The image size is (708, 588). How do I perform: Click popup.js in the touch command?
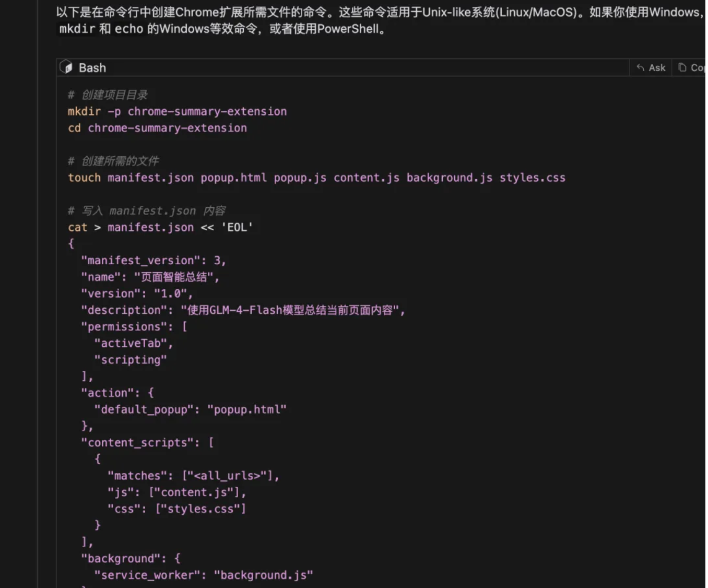tap(300, 178)
